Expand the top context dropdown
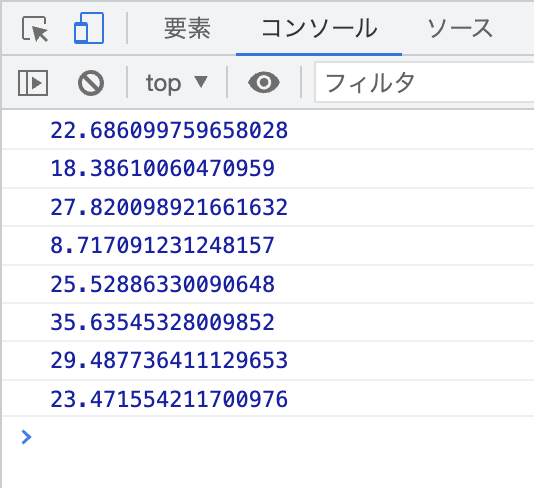 tap(177, 83)
